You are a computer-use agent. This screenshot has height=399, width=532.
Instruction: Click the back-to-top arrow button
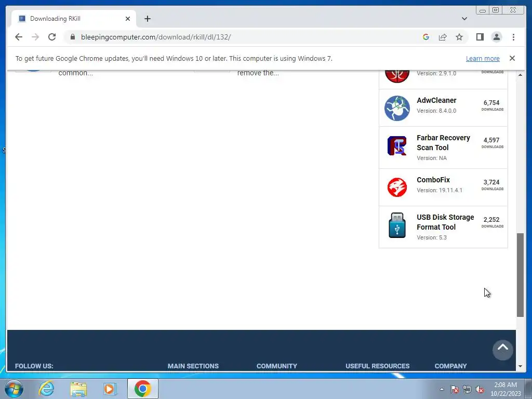tap(503, 350)
